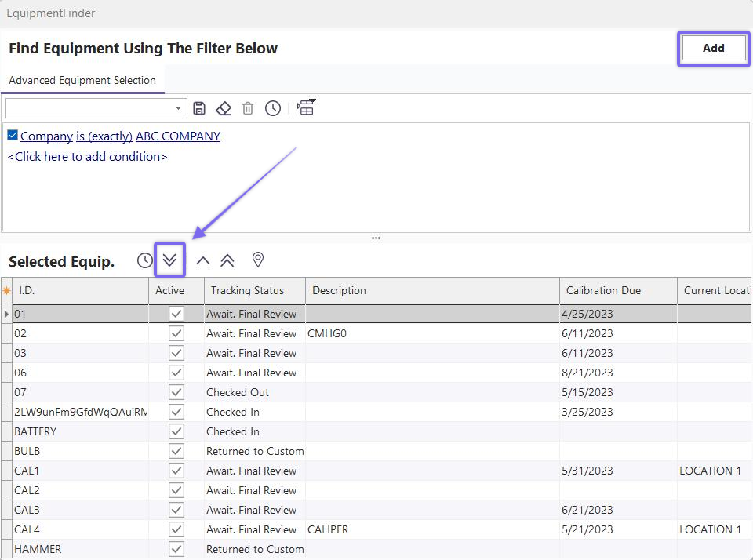753x560 pixels.
Task: Uncheck the Company filter condition checkbox
Action: pos(13,136)
